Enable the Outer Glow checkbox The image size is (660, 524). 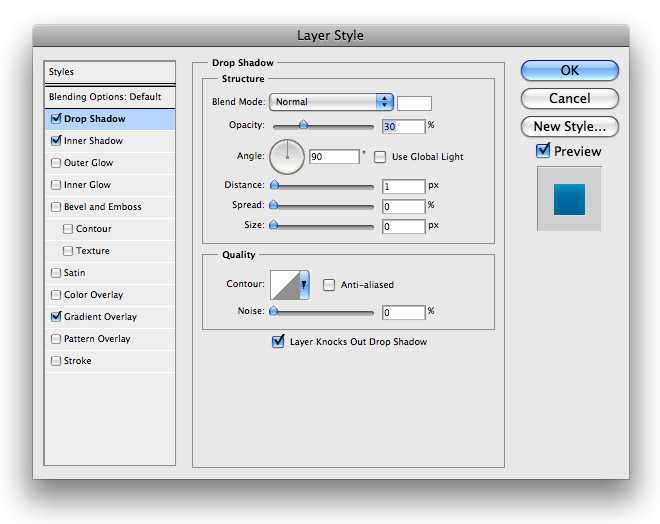[x=56, y=163]
